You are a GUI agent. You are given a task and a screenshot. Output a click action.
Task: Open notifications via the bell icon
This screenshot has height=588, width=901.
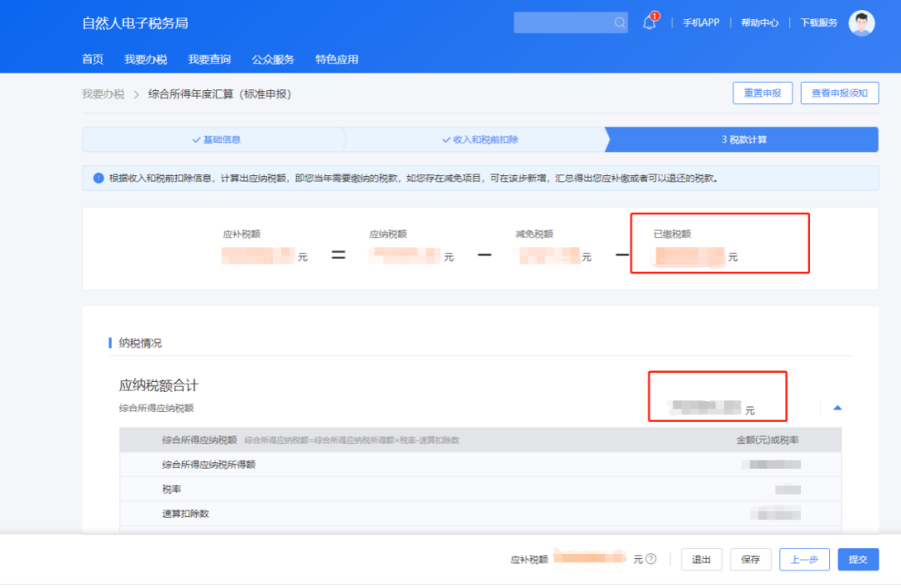[650, 23]
